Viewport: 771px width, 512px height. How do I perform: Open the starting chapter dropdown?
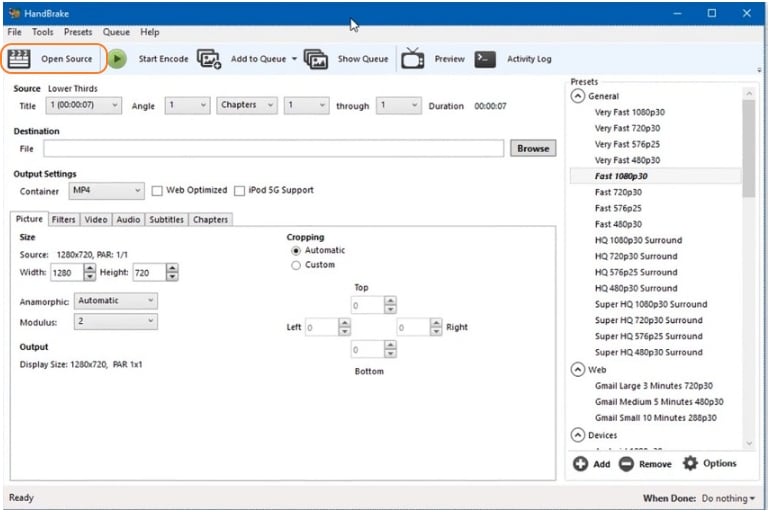click(x=306, y=105)
